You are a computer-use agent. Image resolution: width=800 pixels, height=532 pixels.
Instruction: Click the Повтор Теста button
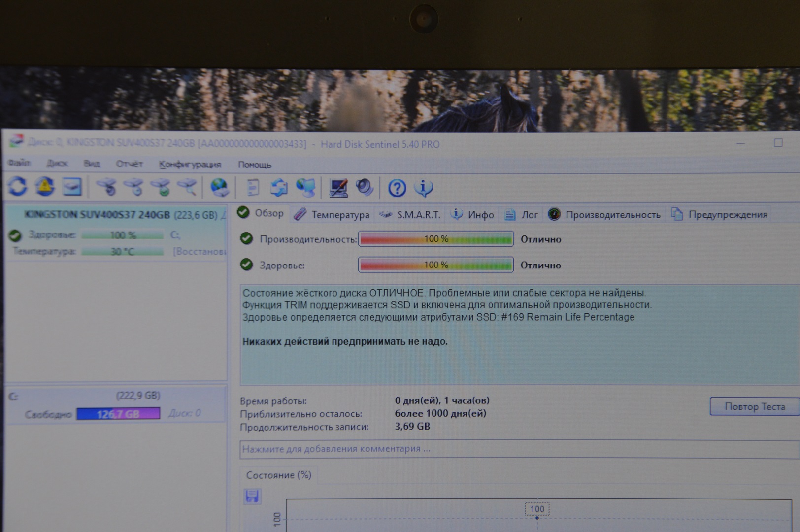click(755, 407)
